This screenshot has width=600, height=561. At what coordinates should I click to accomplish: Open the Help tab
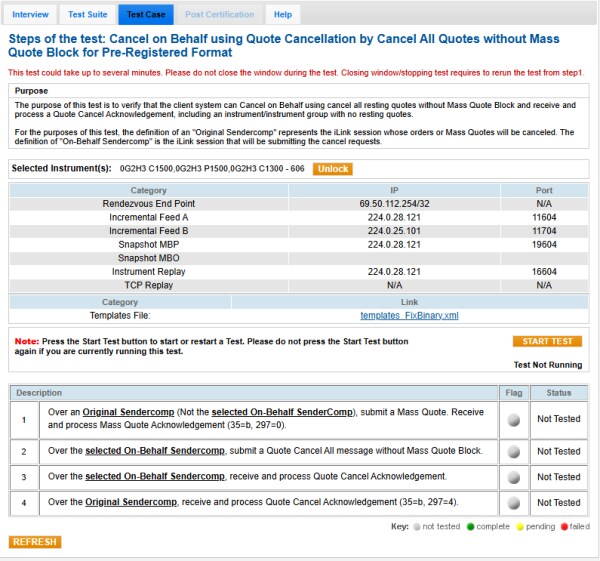pos(283,15)
